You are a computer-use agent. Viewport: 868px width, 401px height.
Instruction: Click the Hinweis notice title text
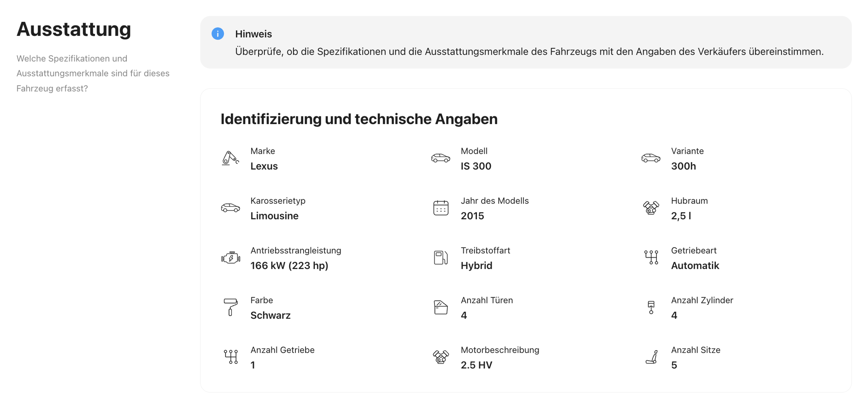click(x=253, y=34)
